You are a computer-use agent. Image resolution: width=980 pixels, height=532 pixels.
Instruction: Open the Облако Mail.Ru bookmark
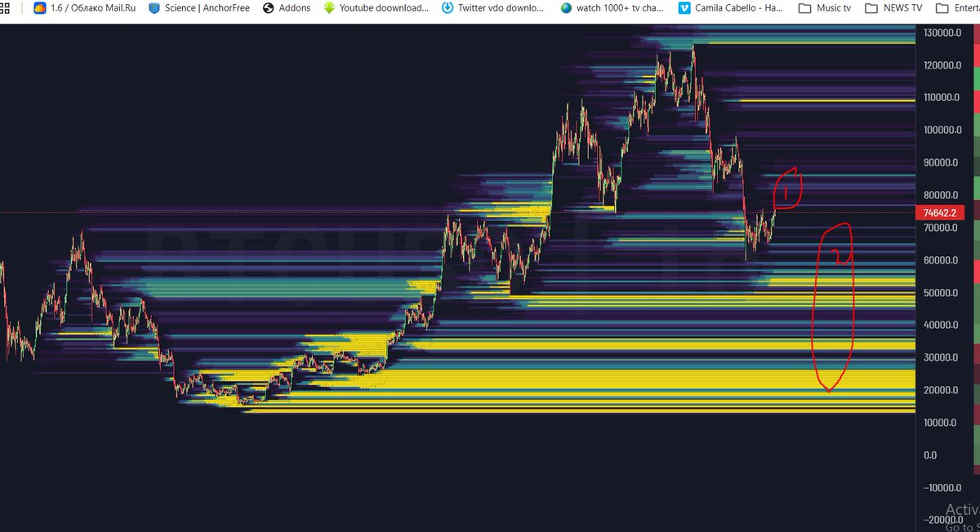coord(83,8)
